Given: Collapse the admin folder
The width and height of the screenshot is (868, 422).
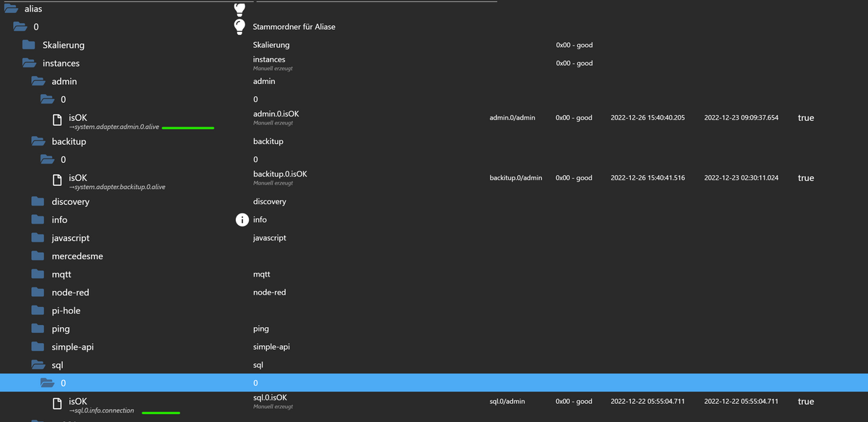Looking at the screenshot, I should 38,81.
